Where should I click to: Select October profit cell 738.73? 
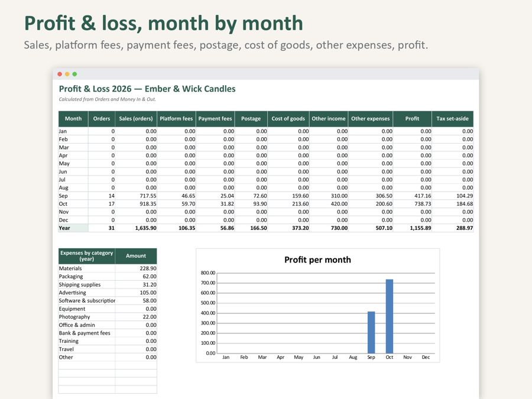[x=412, y=204]
